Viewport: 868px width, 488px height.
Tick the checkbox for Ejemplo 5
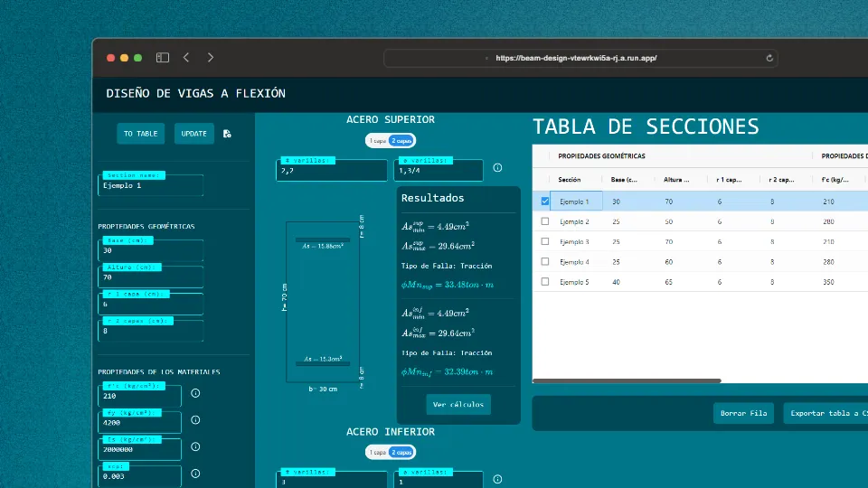(x=544, y=282)
